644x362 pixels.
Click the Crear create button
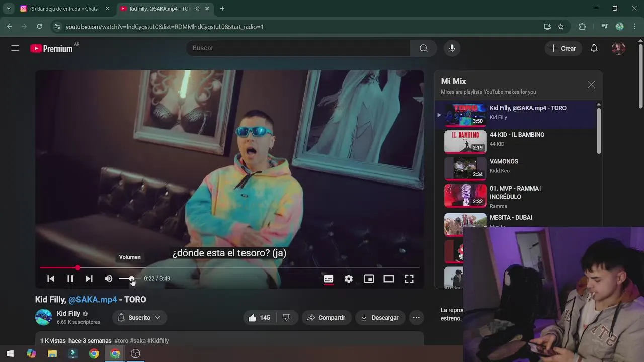click(x=563, y=48)
